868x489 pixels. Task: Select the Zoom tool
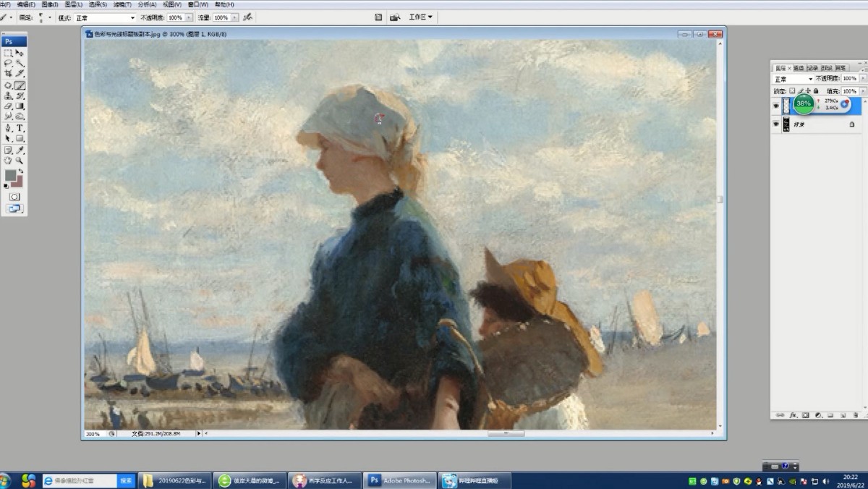pyautogui.click(x=20, y=161)
